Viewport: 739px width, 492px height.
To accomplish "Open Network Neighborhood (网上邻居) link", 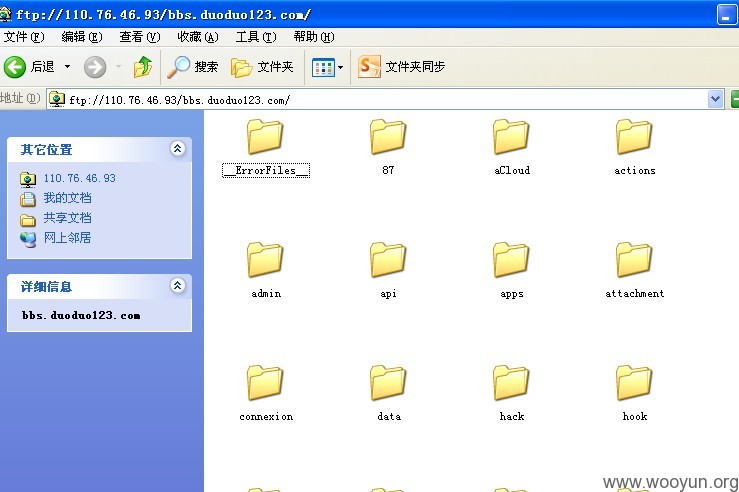I will (67, 238).
